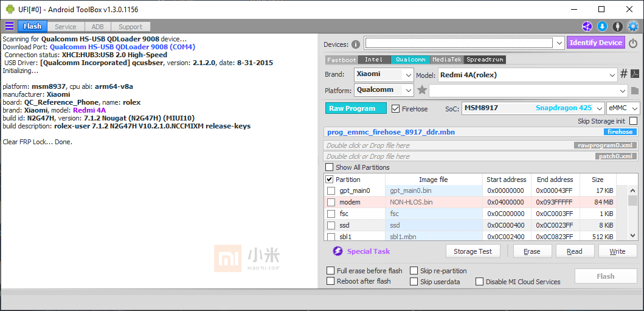Click the Storage Test button
Viewport: 644px width, 311px height.
coord(474,251)
